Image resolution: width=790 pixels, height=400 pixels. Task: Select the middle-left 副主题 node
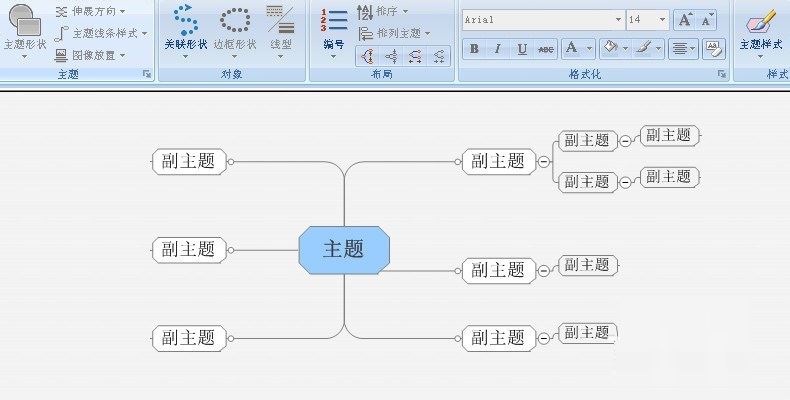click(189, 250)
